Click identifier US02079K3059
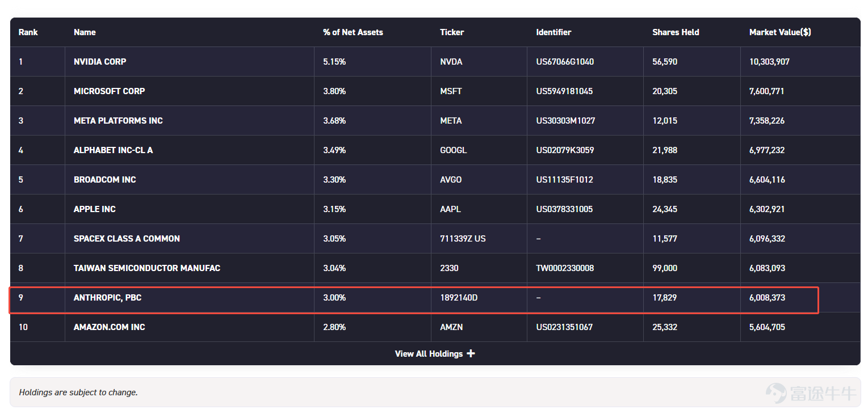The width and height of the screenshot is (868, 414). click(565, 150)
